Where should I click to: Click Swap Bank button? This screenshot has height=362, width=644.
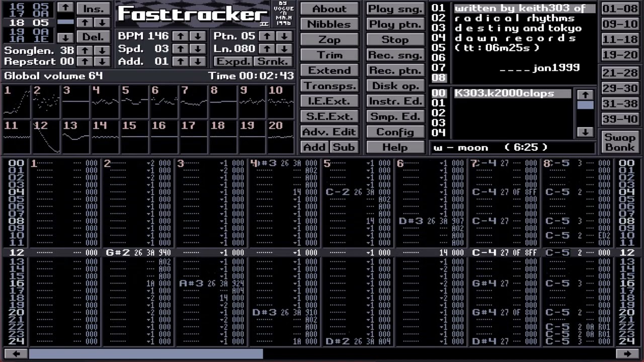(x=620, y=142)
